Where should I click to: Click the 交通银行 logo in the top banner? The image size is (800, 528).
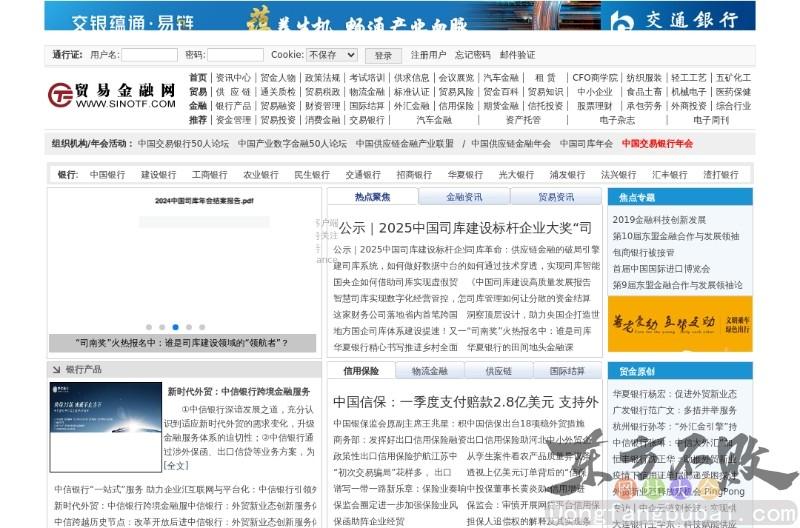point(674,19)
